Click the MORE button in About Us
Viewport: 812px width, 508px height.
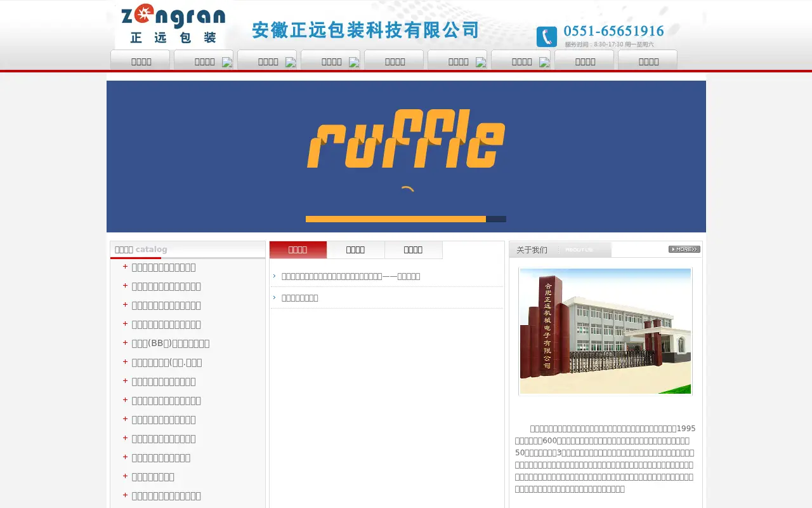point(684,250)
